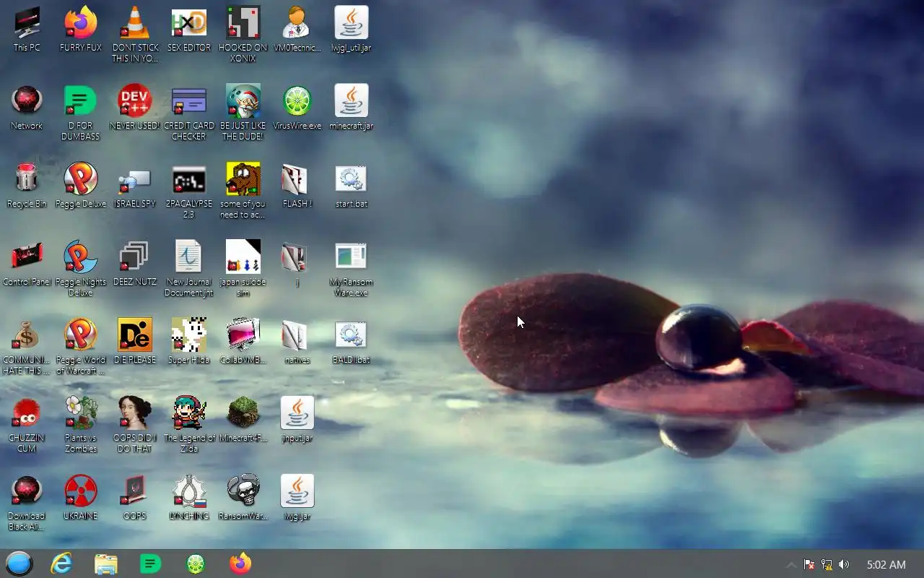Open the 2PACALYPSE 2.3 console shortcut

pos(189,191)
